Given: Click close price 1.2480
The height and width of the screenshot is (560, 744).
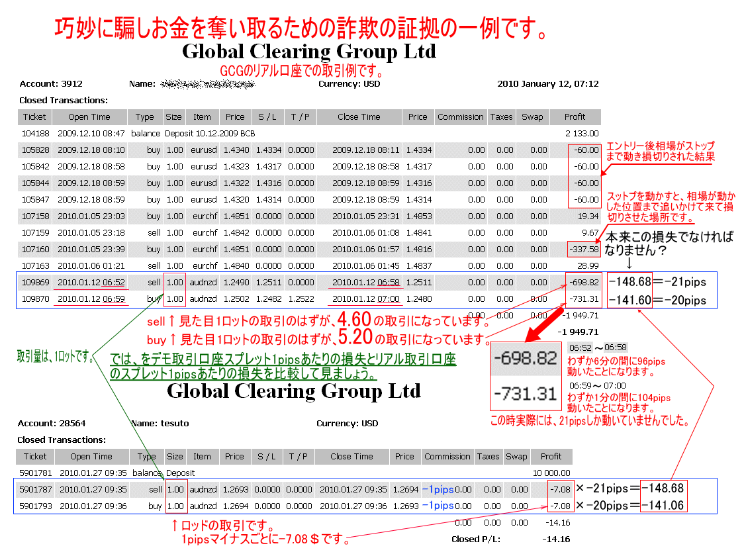Looking at the screenshot, I should click(x=419, y=299).
